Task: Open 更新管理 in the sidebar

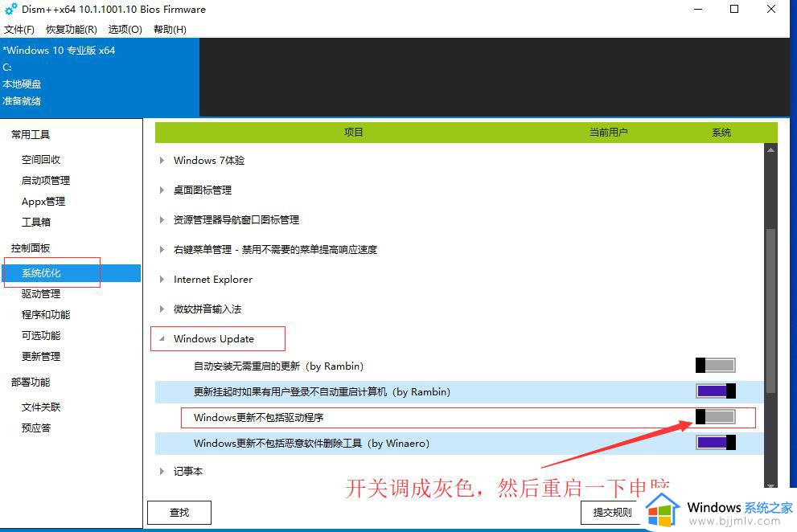Action: point(41,356)
